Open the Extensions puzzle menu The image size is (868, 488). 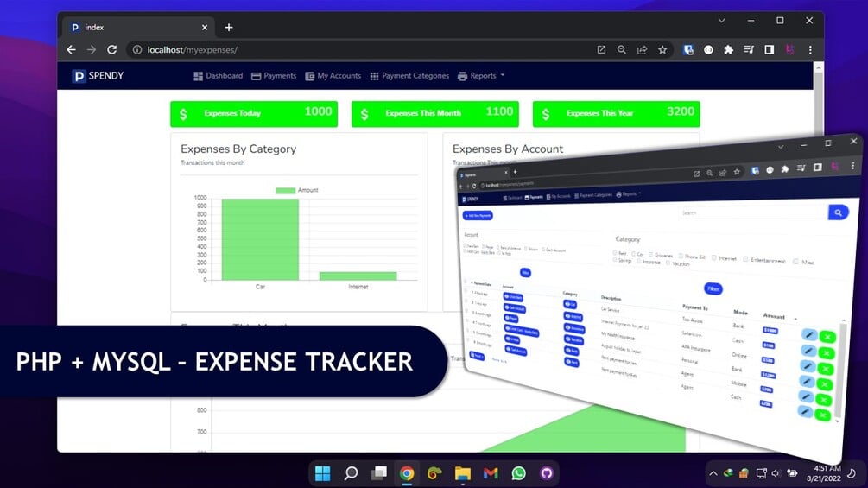pyautogui.click(x=728, y=50)
